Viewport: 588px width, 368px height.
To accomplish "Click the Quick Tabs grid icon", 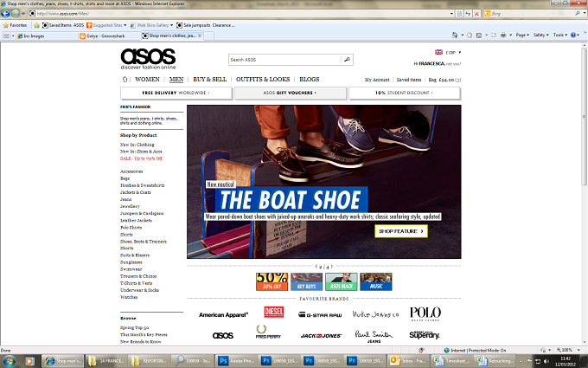I will 6,36.
